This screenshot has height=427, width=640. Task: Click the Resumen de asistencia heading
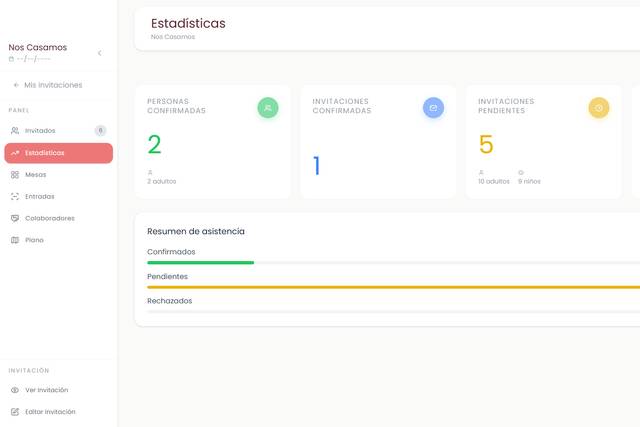[196, 231]
